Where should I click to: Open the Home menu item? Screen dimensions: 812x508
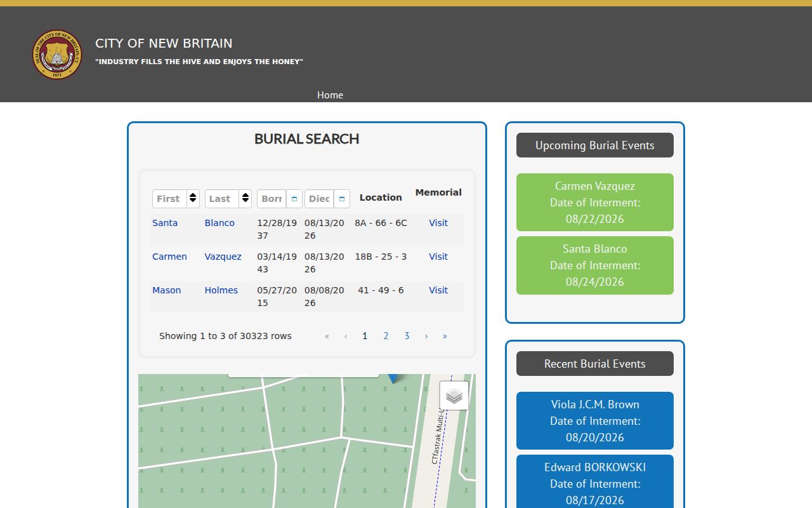pyautogui.click(x=330, y=95)
